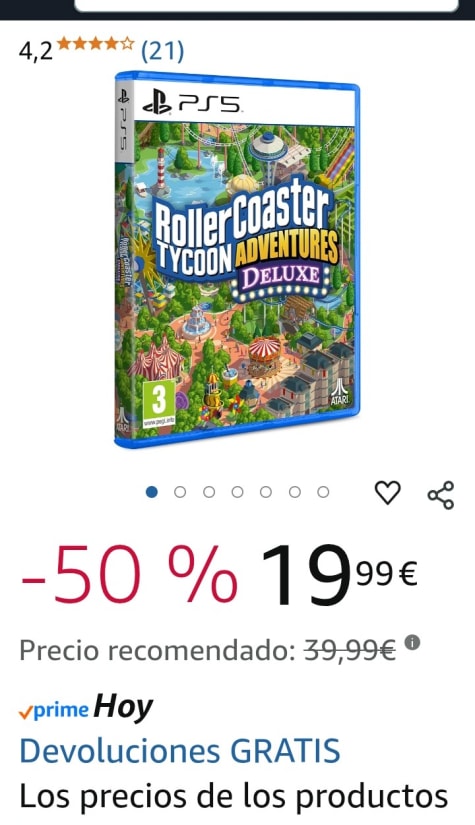Tap the 4,2 rating score
Screen dimensions: 475x825
coord(36,52)
